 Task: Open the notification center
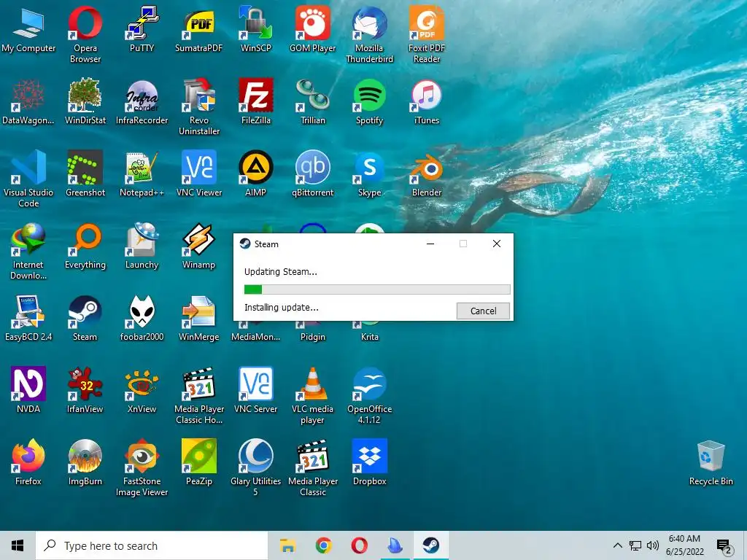coord(724,547)
